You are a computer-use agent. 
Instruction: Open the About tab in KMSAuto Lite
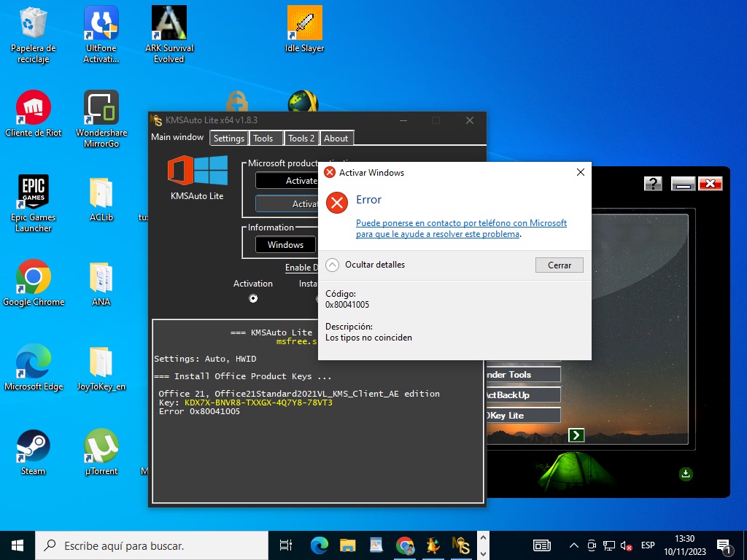click(336, 138)
